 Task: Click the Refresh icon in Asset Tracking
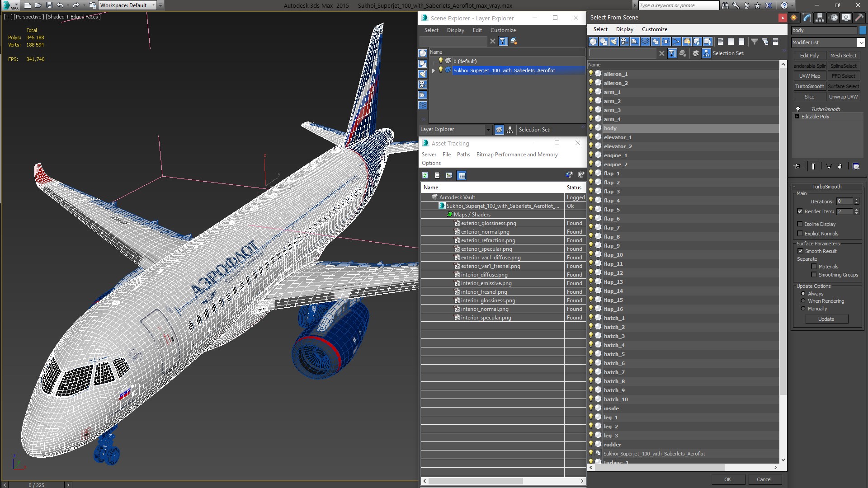(425, 175)
